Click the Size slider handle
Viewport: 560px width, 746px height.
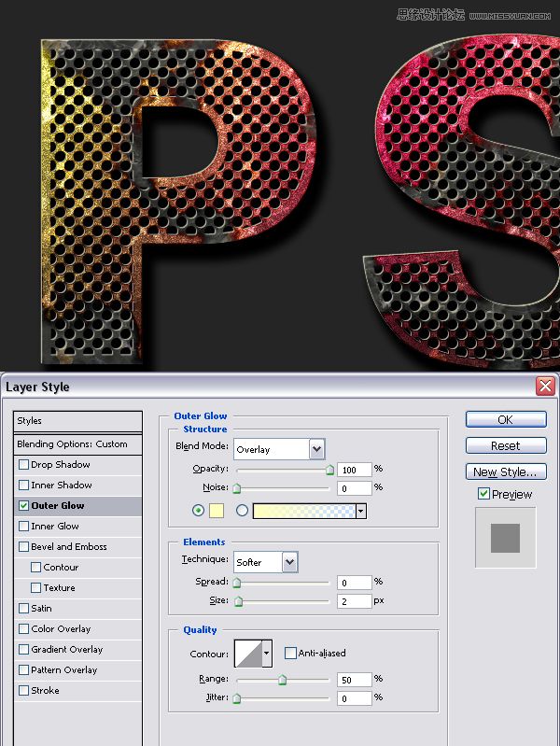pos(238,601)
